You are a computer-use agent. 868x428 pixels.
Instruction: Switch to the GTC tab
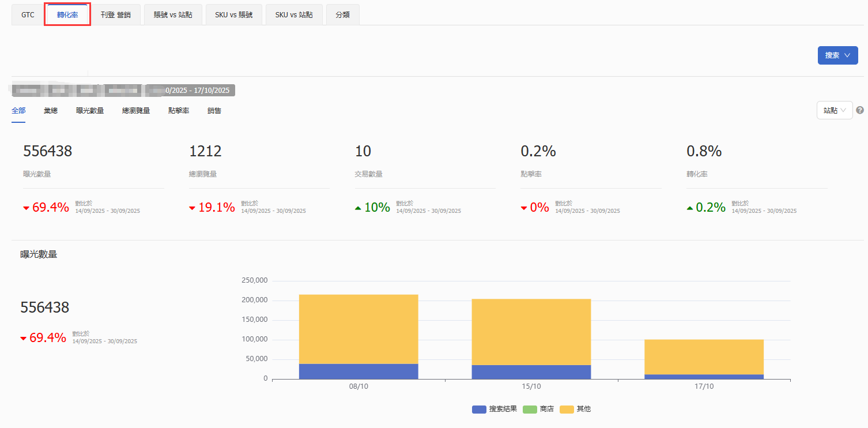pyautogui.click(x=28, y=15)
